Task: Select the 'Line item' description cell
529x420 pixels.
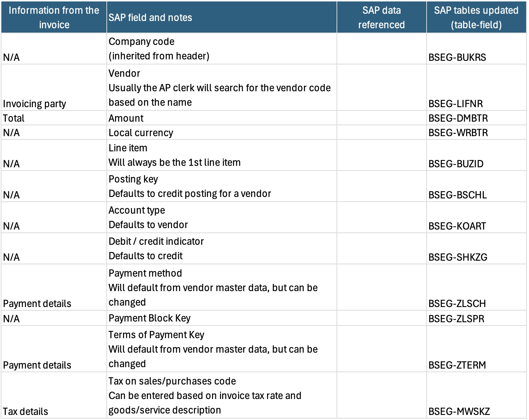Action: coord(222,155)
